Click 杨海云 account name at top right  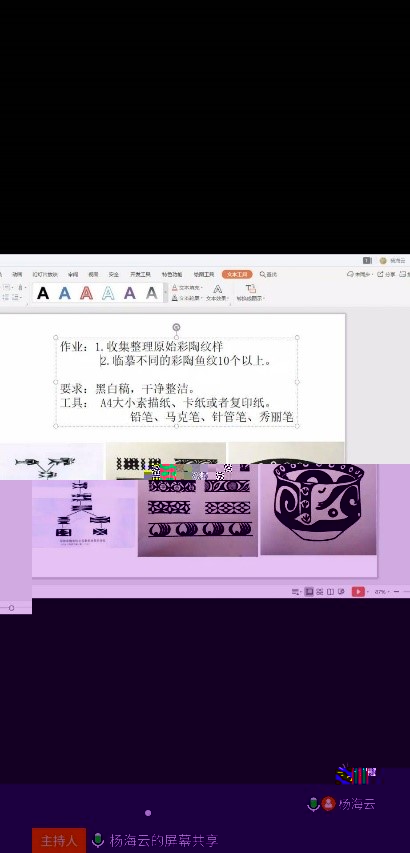(x=393, y=261)
